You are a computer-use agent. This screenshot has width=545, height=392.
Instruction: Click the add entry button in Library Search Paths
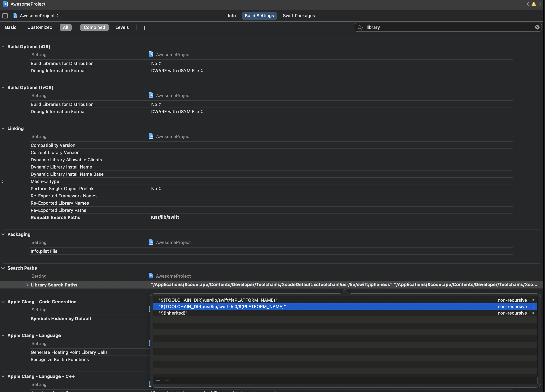pos(158,381)
